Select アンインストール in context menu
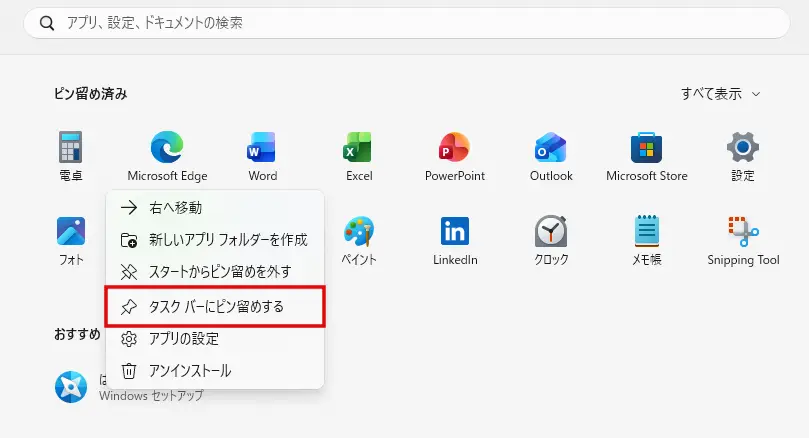809x438 pixels. click(x=215, y=371)
